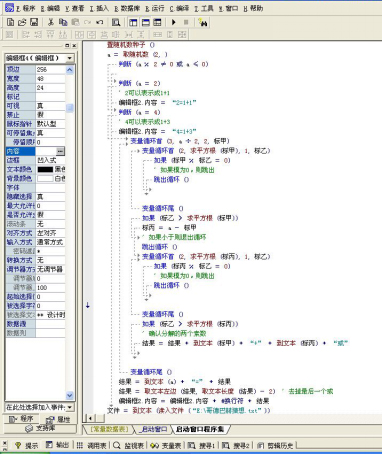382x454 pixels.
Task: Click the ellipsis button in 内容 row
Action: (60, 151)
